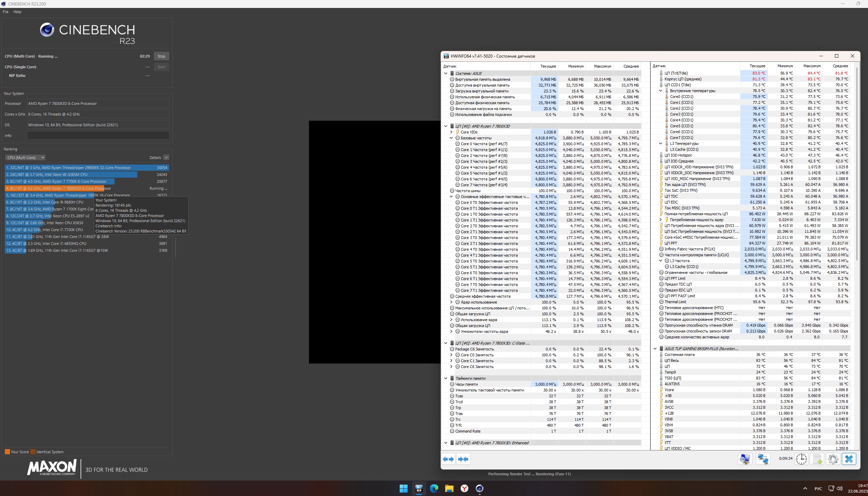Open Yandex Browser from the taskbar
868x496 pixels.
[465, 488]
